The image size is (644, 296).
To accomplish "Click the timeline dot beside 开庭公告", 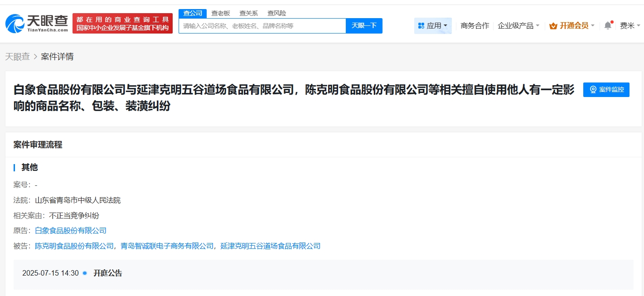I will pos(85,273).
